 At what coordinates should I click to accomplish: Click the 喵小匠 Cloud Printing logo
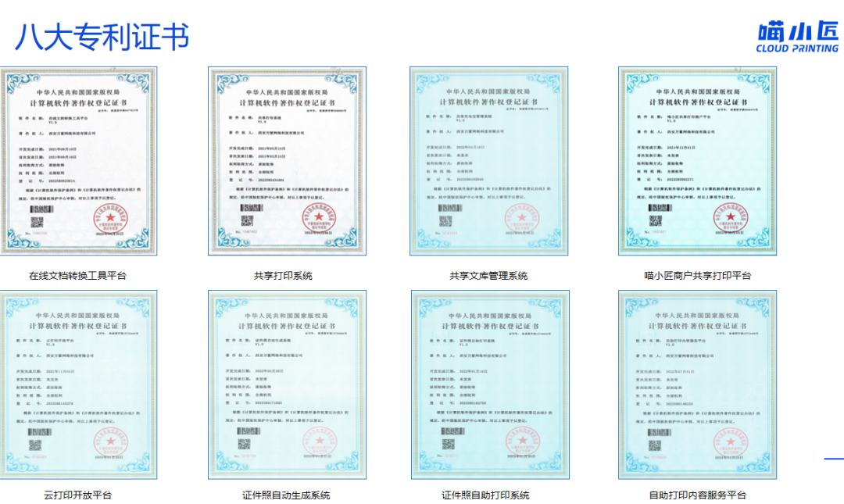[798, 37]
